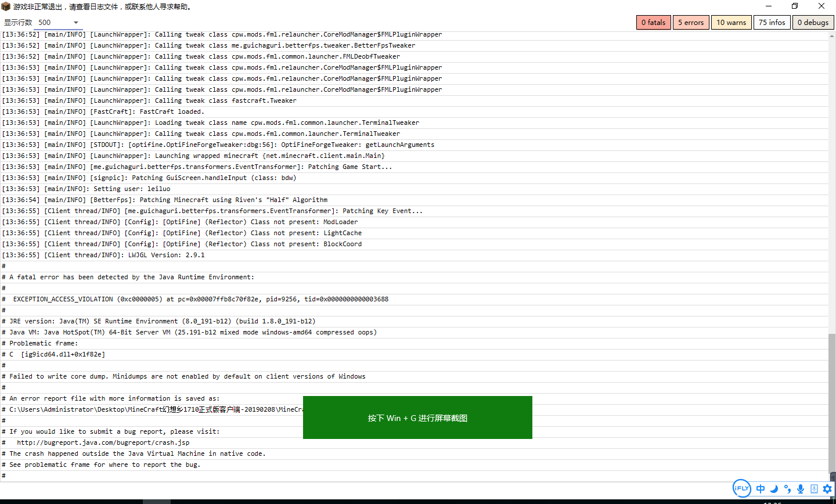Start voice input with the microphone icon
This screenshot has height=504, width=836.
coord(801,489)
